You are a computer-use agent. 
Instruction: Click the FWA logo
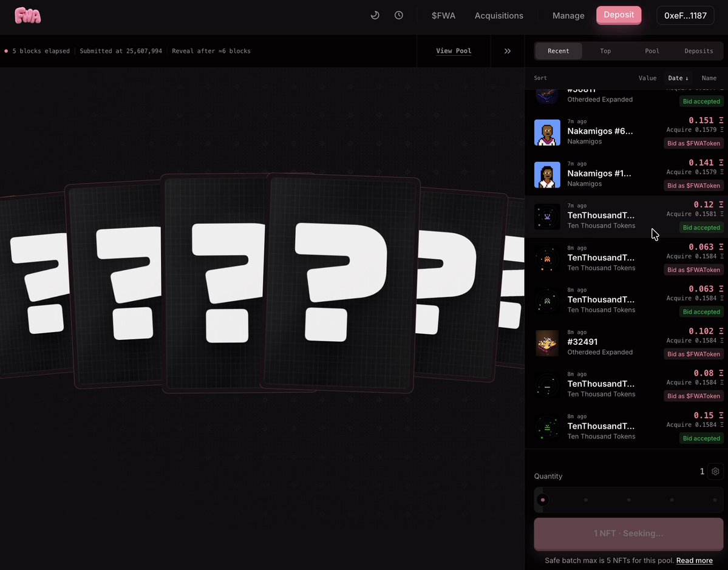coord(28,15)
